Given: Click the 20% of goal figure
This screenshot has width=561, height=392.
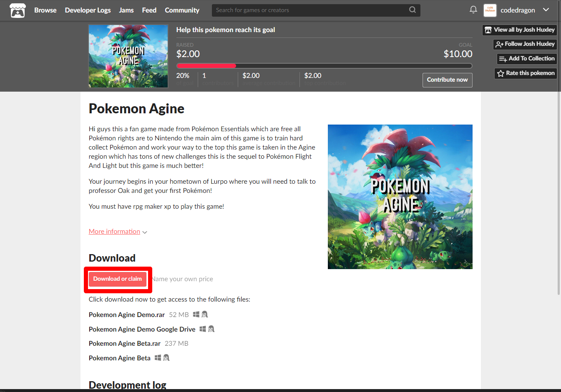Looking at the screenshot, I should coord(183,76).
